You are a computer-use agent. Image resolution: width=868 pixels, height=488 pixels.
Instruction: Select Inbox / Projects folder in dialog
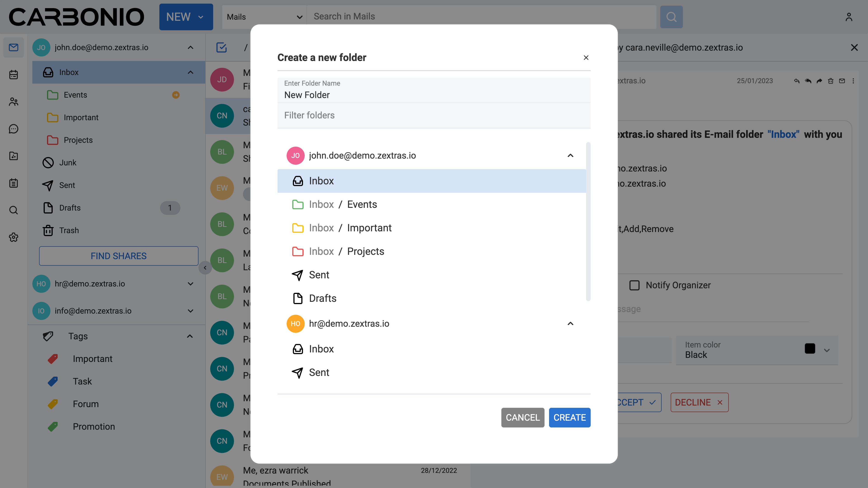365,251
